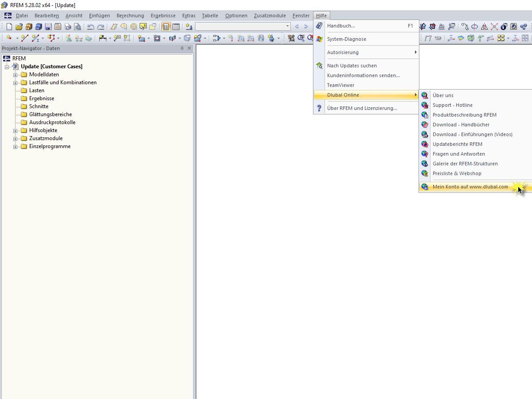Expand the Einzelprogramme tree folder

point(16,146)
